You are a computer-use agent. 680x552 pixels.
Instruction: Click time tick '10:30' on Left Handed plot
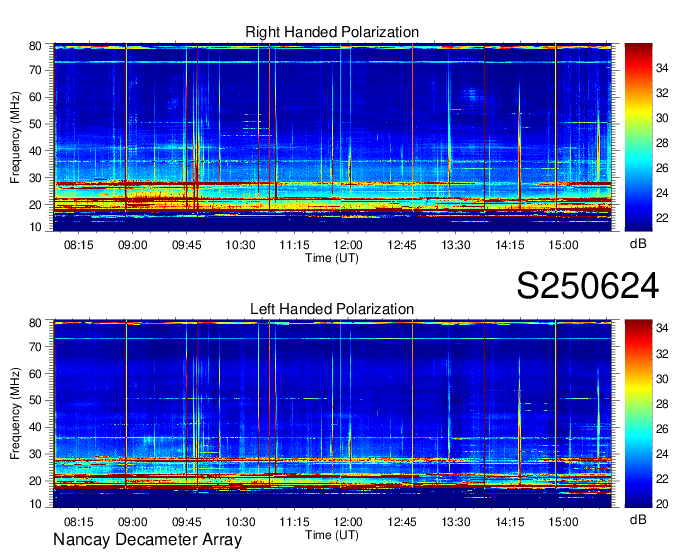(240, 522)
